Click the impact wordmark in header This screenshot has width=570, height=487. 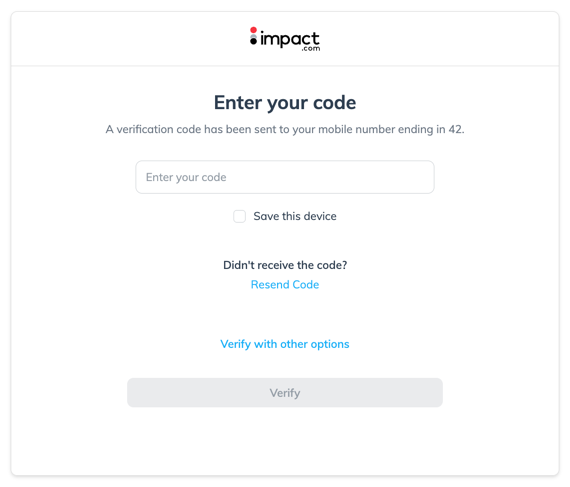290,39
